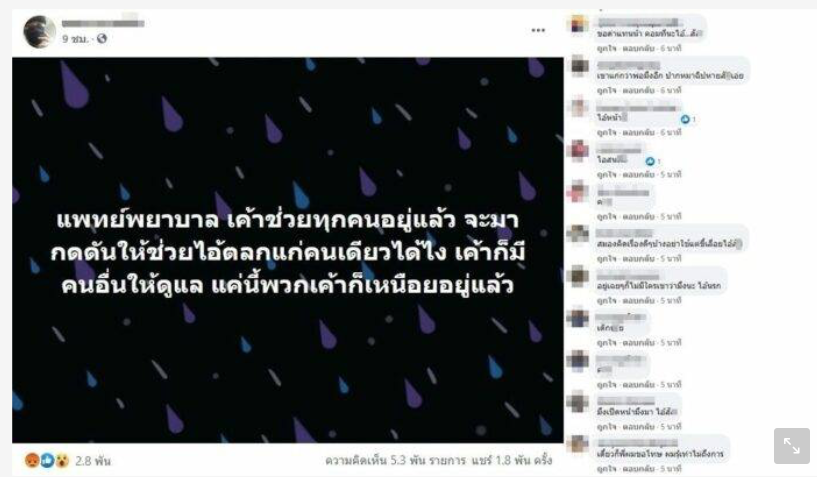Screen dimensions: 817x477
Task: Click the angry reaction icon under post
Action: click(x=32, y=460)
